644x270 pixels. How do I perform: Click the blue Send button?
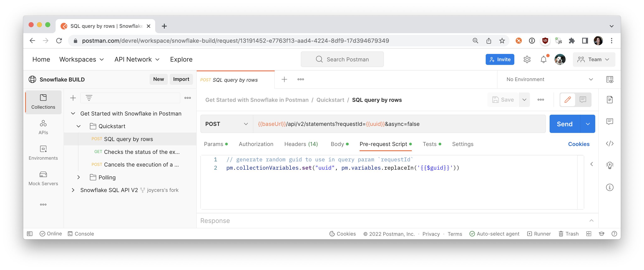pos(564,124)
